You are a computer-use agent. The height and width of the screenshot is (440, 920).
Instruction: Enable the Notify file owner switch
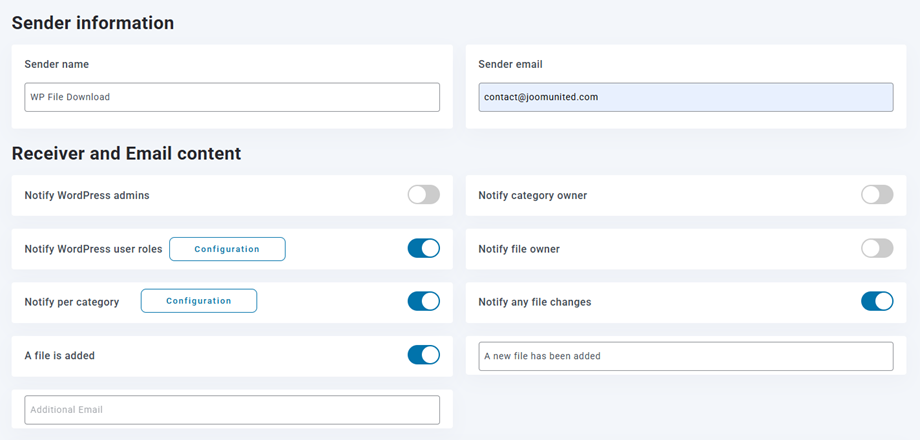[x=876, y=248]
